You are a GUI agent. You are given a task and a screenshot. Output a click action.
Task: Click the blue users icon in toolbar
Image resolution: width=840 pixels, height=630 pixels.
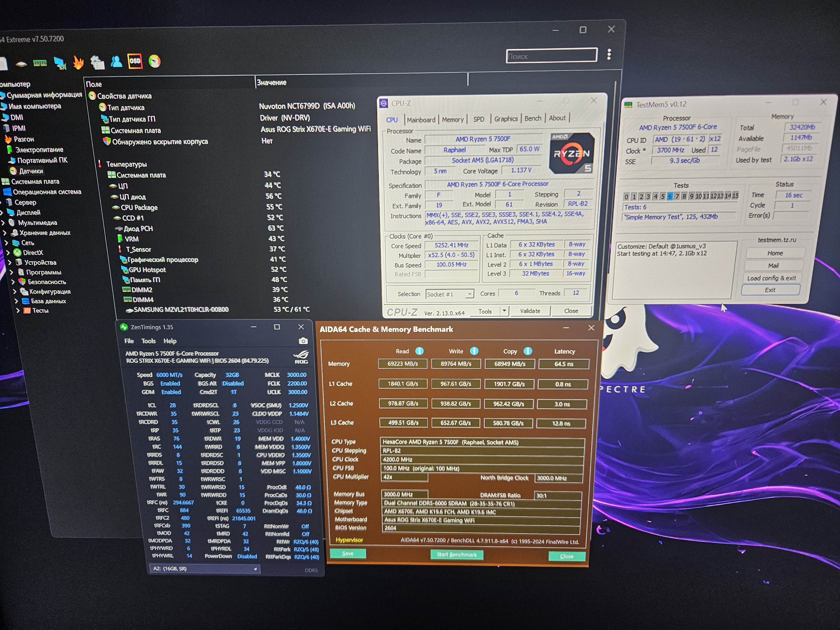point(116,62)
